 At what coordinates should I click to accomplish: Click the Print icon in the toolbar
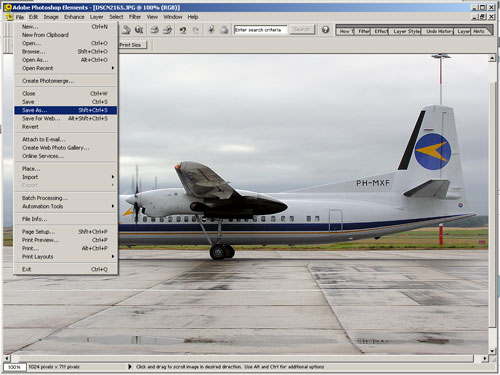(x=154, y=30)
